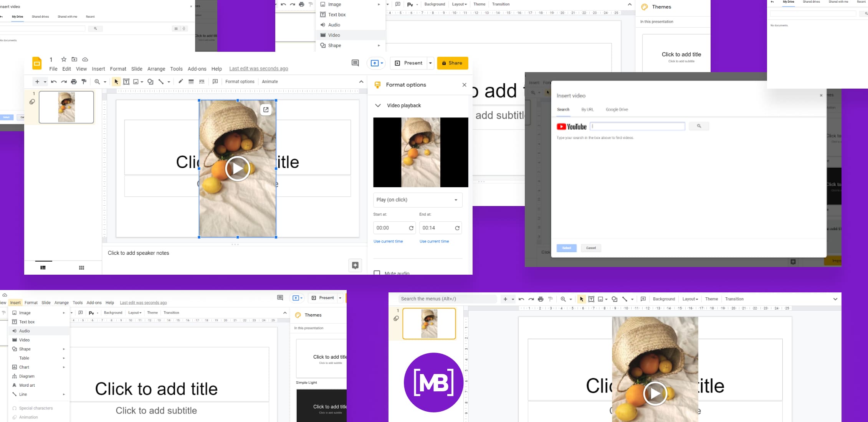The width and height of the screenshot is (868, 422).
Task: Expand the Insert menu in toolbar
Action: click(15, 303)
